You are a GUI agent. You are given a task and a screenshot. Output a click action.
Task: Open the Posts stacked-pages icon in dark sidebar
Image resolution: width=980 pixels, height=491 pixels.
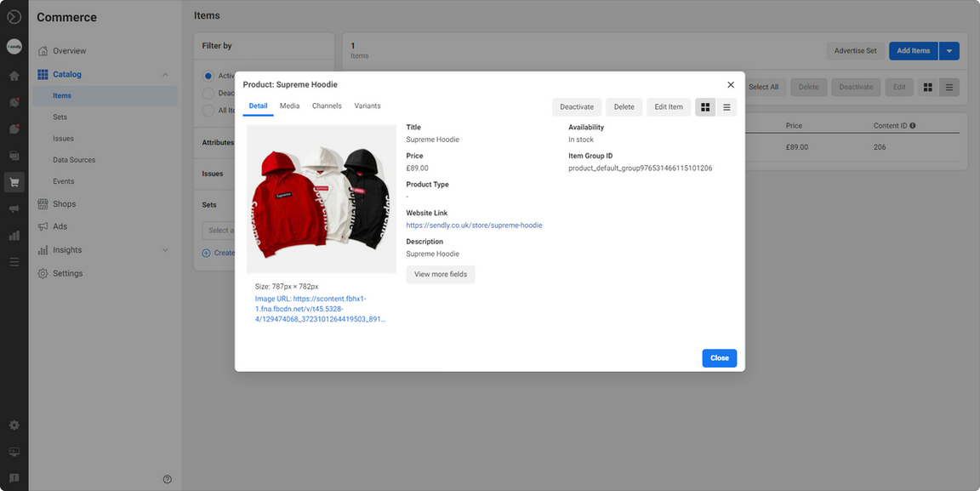point(14,156)
